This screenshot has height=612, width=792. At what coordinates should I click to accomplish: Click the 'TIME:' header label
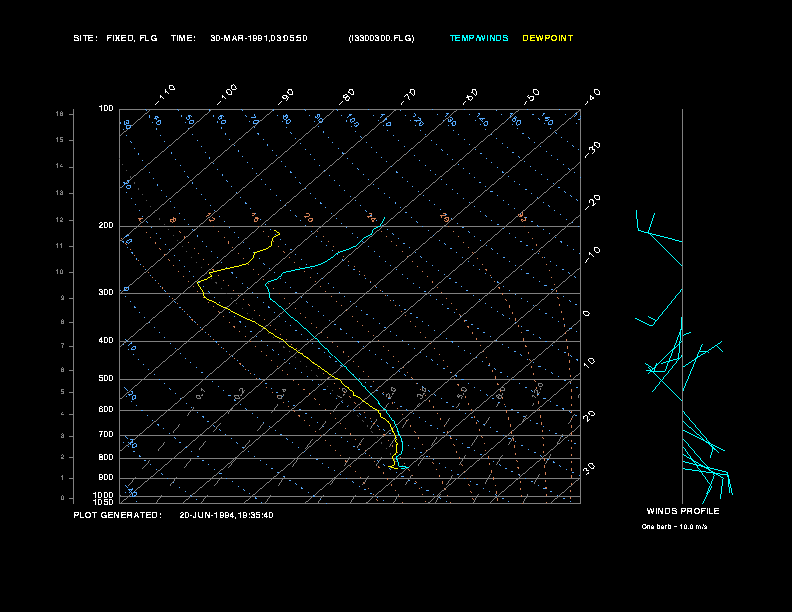tap(183, 38)
